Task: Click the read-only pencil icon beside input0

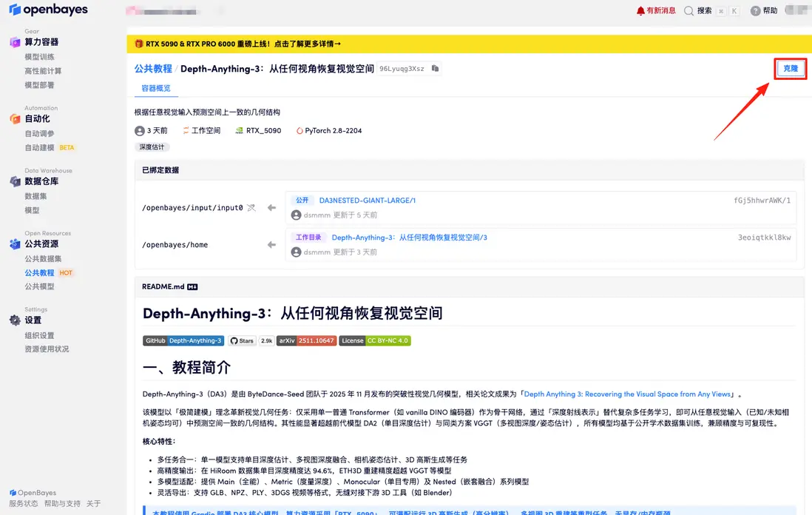Action: (251, 208)
